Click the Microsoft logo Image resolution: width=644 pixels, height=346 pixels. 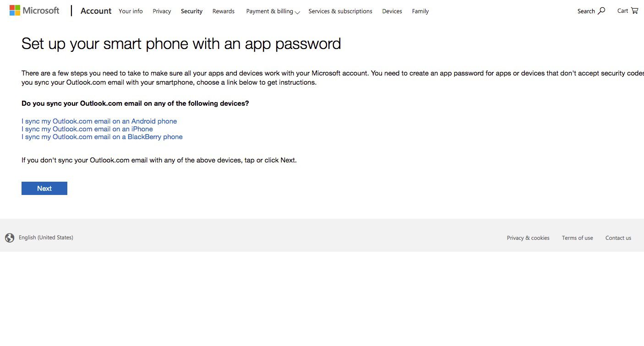(34, 11)
